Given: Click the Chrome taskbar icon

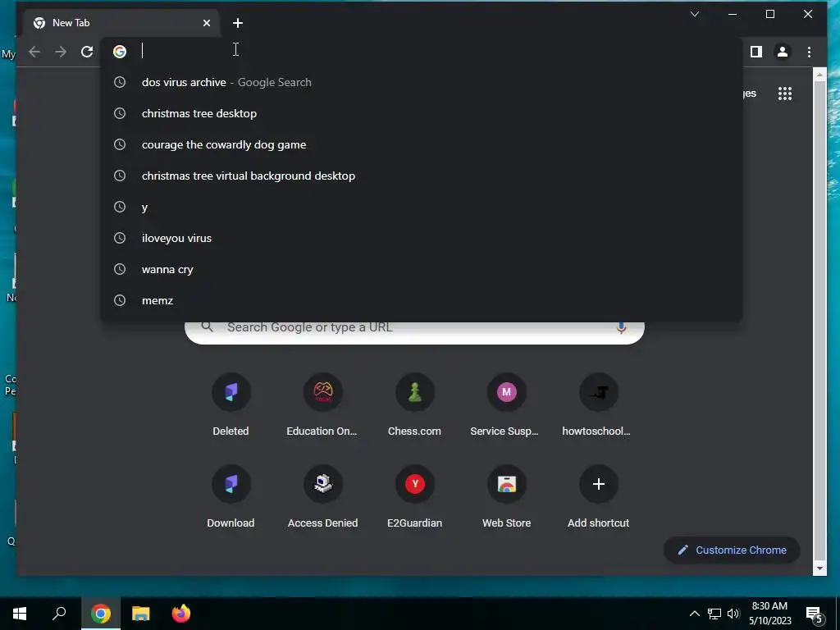Looking at the screenshot, I should point(101,614).
